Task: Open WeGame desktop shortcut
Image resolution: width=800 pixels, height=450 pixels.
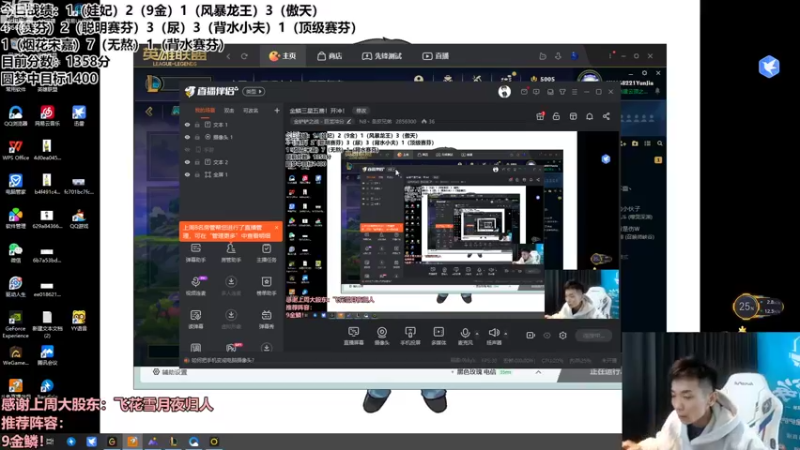Action: point(15,356)
